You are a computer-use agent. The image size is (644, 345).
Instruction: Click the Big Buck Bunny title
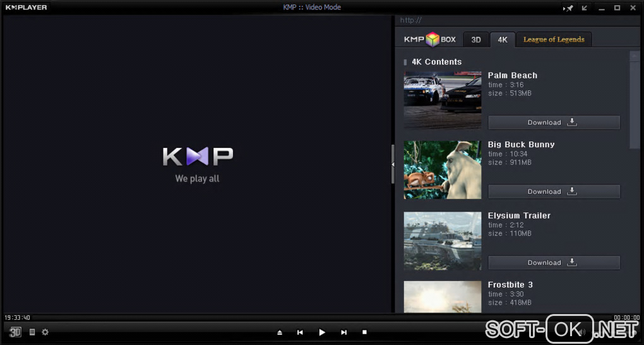521,145
